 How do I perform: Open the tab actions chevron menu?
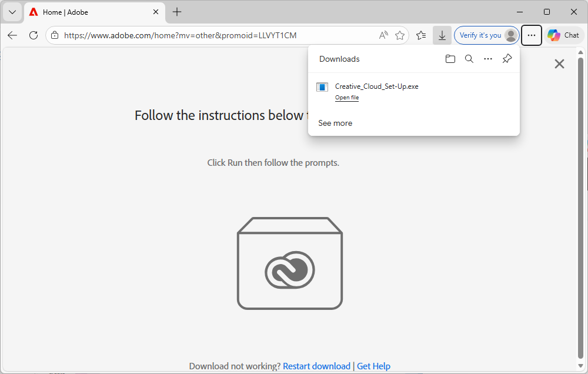[12, 12]
